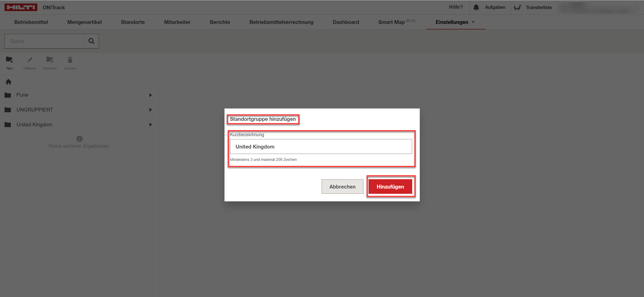644x297 pixels.
Task: Expand the Pune group arrow
Action: pyautogui.click(x=150, y=95)
